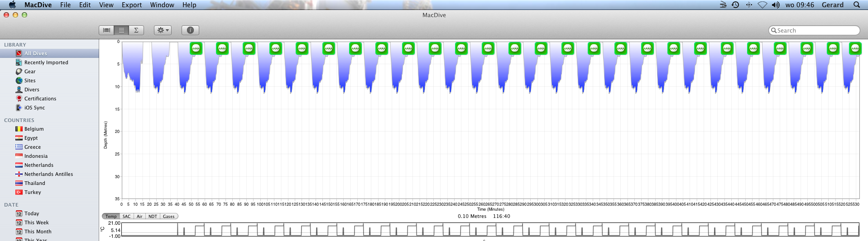Click the info button in the toolbar
The width and height of the screenshot is (868, 241).
[190, 30]
